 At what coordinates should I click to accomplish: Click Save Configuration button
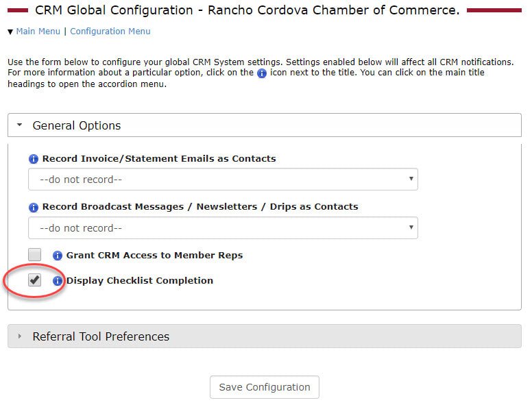click(x=265, y=387)
